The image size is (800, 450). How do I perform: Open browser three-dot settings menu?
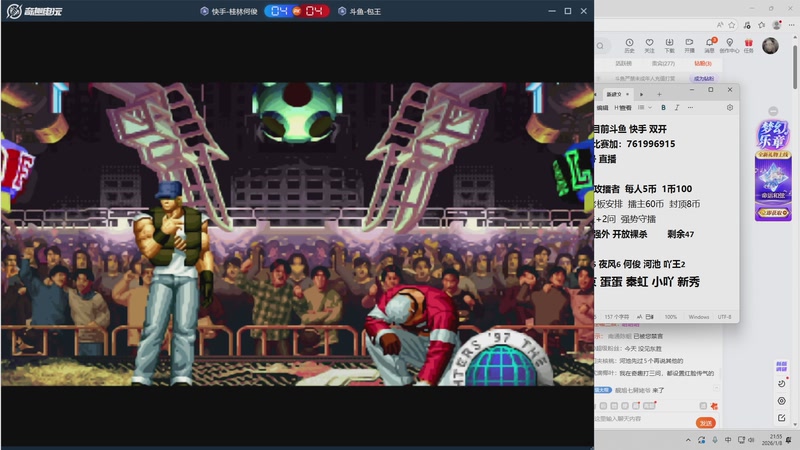(x=791, y=24)
